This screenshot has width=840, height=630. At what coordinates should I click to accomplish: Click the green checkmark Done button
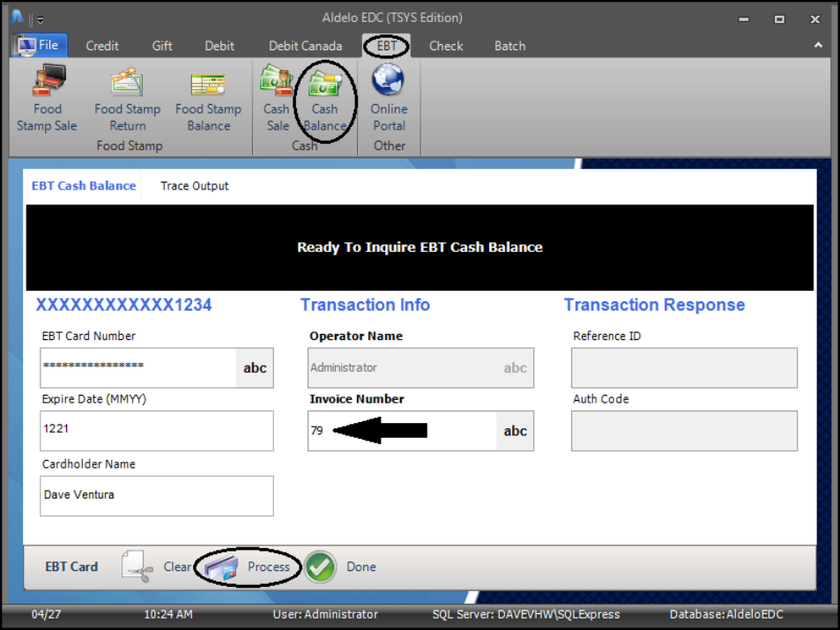[x=341, y=567]
